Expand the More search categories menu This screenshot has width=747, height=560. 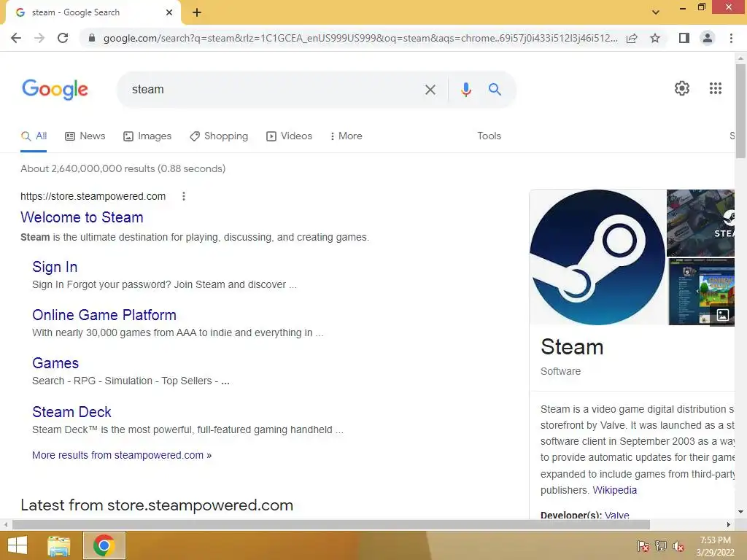point(346,136)
